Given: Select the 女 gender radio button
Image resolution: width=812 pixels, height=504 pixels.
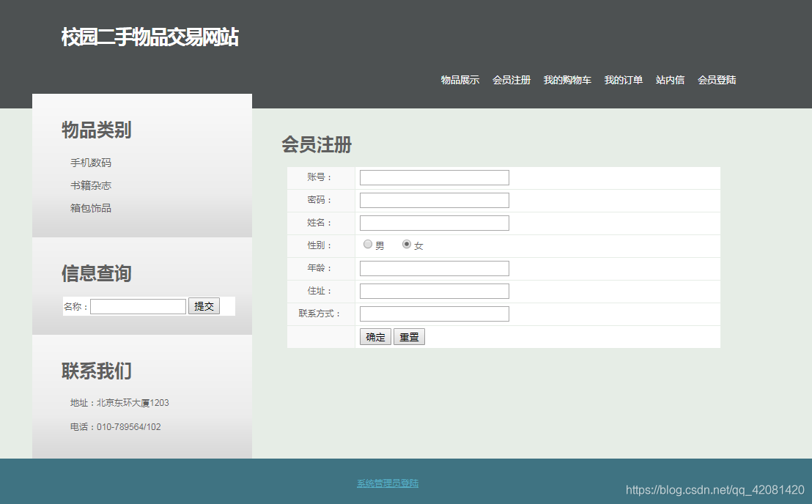Looking at the screenshot, I should coord(407,244).
